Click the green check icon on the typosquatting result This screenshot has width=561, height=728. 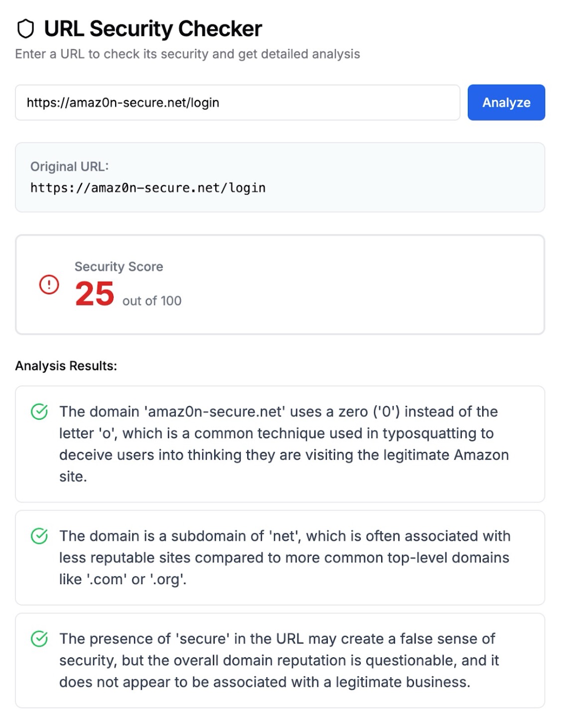39,412
